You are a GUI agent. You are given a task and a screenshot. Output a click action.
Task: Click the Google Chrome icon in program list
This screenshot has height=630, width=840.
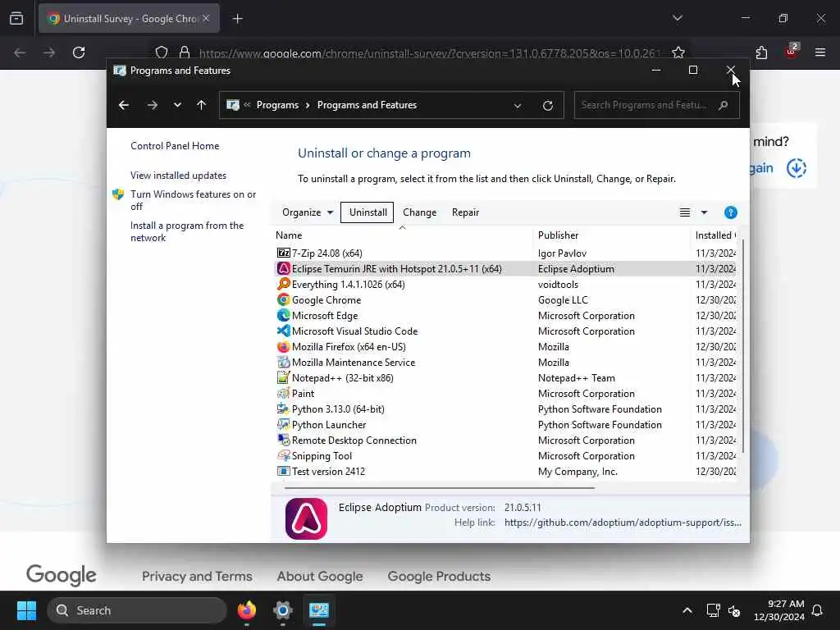pos(283,299)
